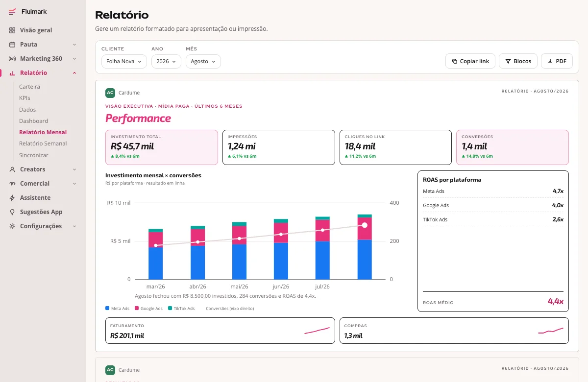Click the copy icon in Copiar link
The height and width of the screenshot is (382, 588).
point(454,61)
